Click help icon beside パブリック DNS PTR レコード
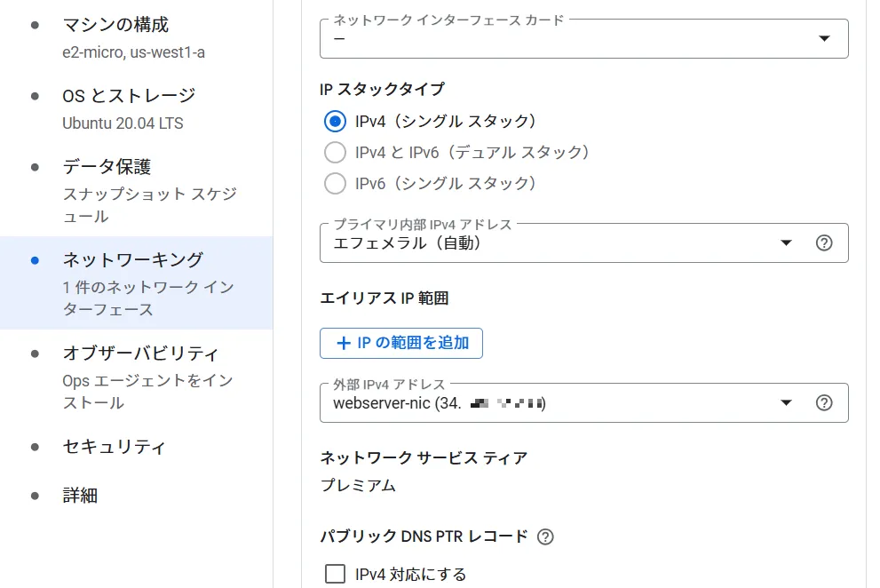This screenshot has width=880, height=588. [545, 536]
